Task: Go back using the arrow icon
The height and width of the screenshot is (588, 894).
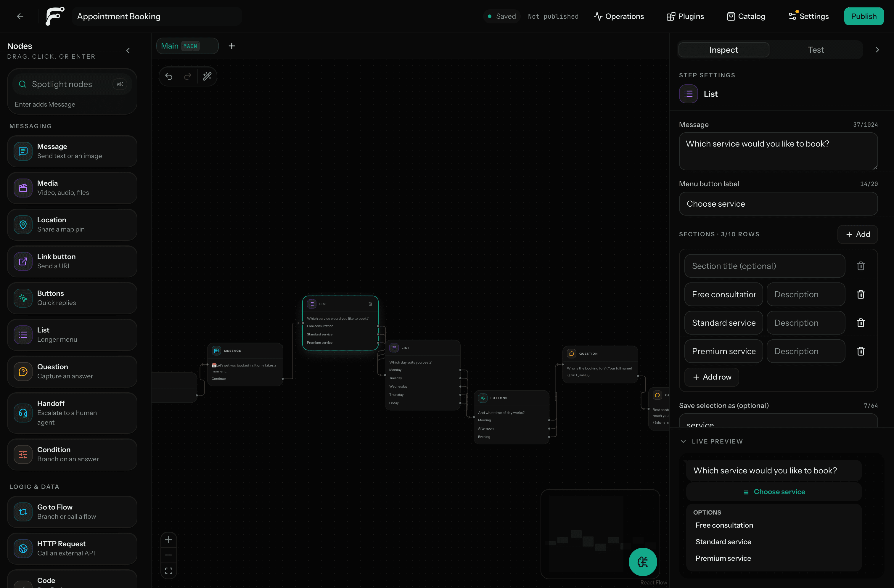Action: pyautogui.click(x=20, y=16)
